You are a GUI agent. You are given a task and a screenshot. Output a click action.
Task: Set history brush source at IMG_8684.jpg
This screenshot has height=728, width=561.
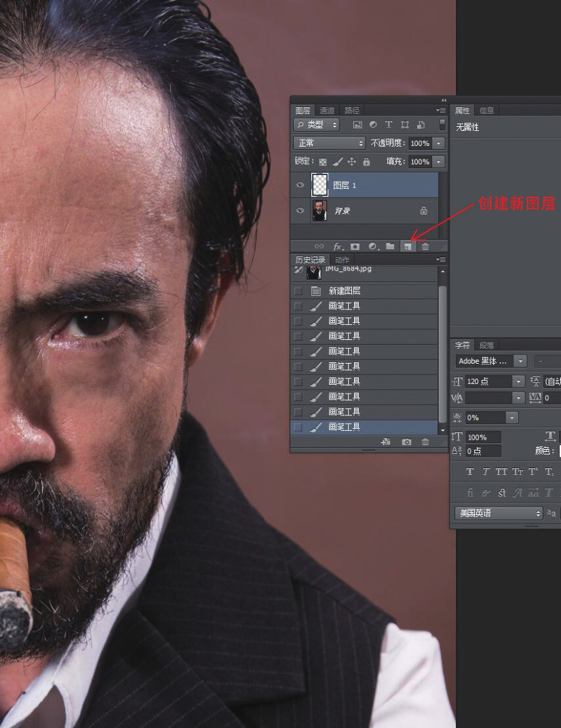298,270
